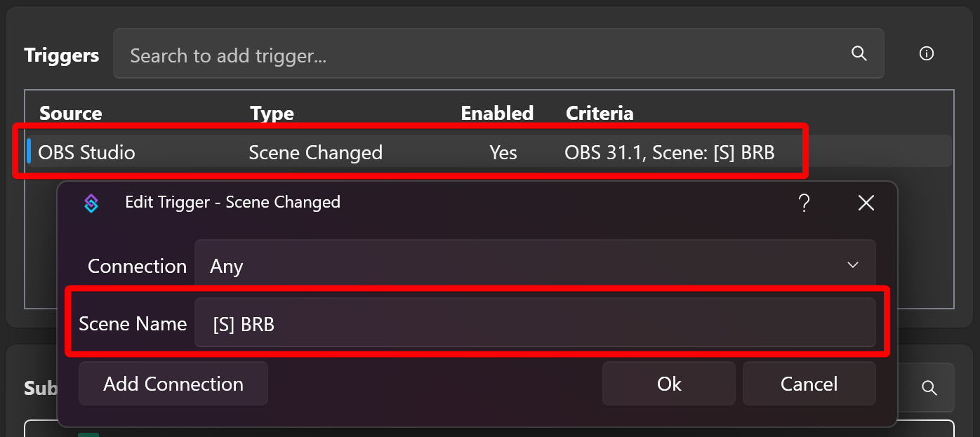Open help with the question mark icon
The height and width of the screenshot is (437, 980).
coord(804,203)
